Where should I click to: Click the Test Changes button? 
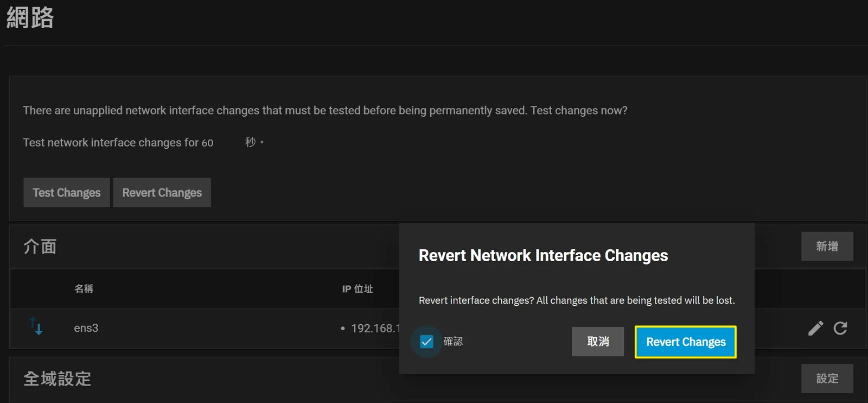(x=67, y=192)
